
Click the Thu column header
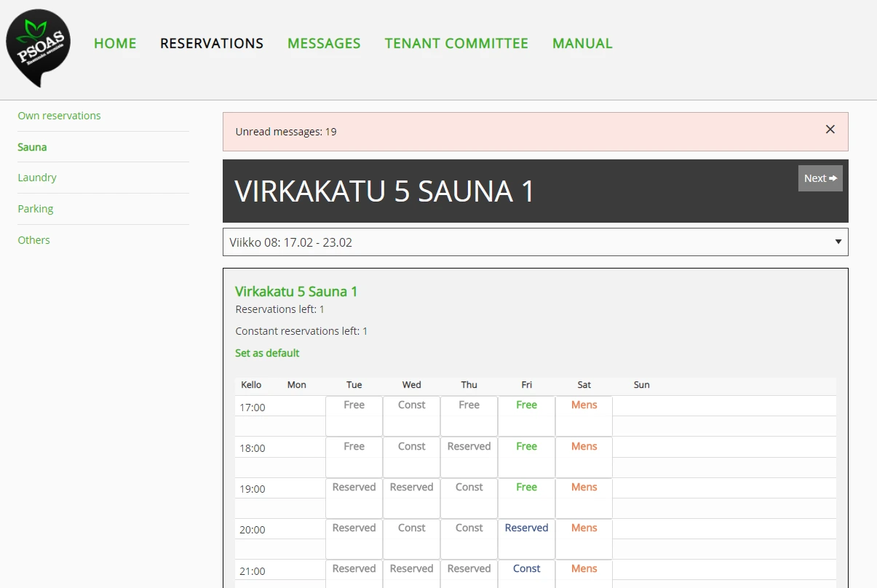click(469, 385)
